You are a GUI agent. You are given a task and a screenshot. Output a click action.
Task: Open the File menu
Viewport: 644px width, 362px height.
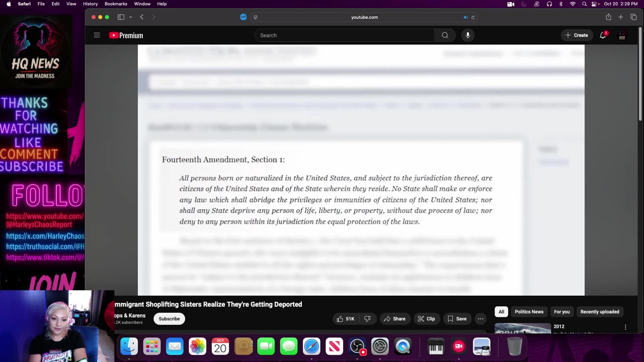coord(41,4)
